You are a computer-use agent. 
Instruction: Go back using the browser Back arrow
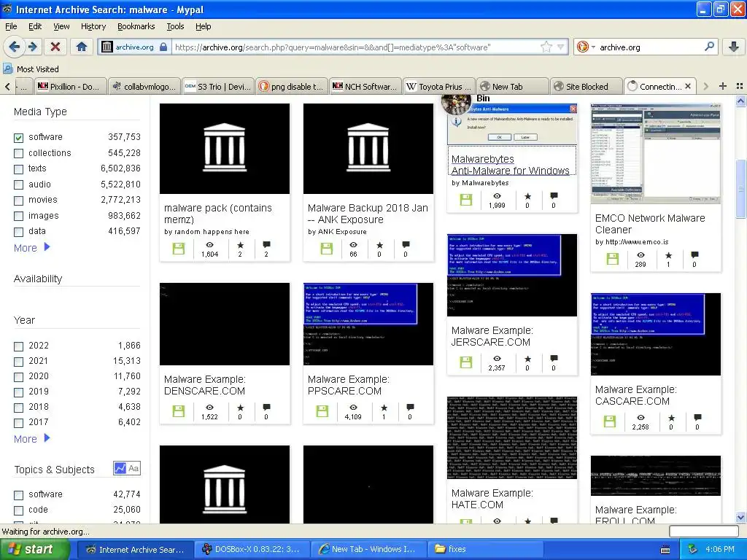coord(15,47)
